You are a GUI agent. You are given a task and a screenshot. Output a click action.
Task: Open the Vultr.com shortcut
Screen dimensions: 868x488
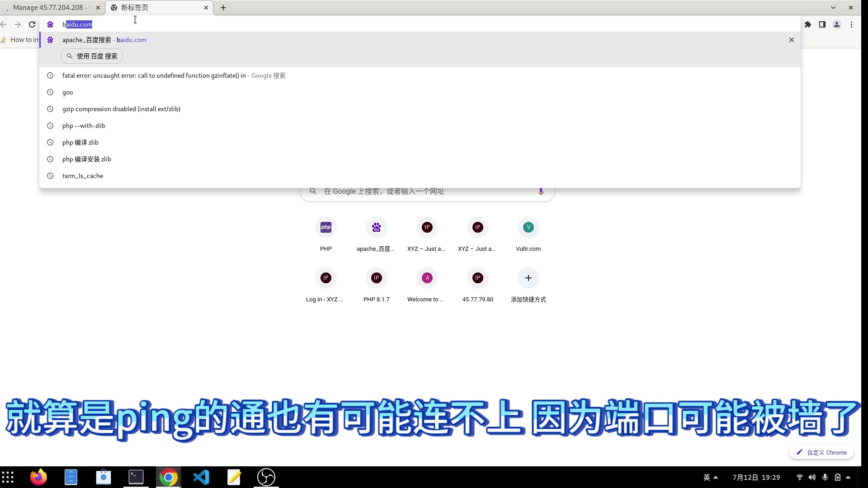[528, 227]
